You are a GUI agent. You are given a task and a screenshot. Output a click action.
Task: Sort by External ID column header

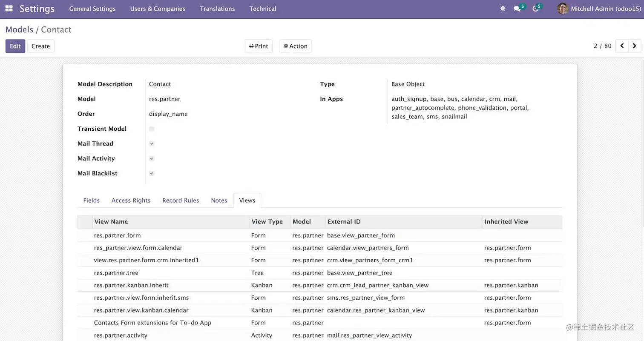(x=404, y=222)
